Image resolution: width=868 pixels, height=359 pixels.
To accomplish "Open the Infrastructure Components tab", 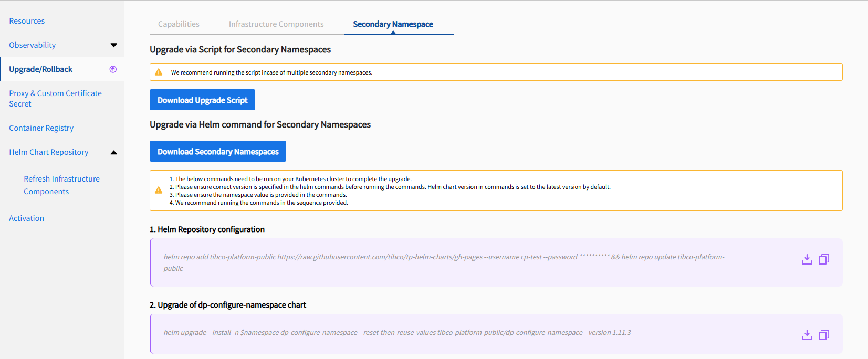I will (x=276, y=24).
